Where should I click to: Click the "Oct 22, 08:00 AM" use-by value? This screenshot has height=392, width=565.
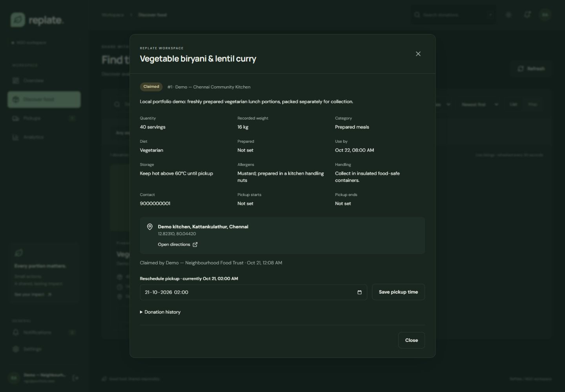click(354, 150)
